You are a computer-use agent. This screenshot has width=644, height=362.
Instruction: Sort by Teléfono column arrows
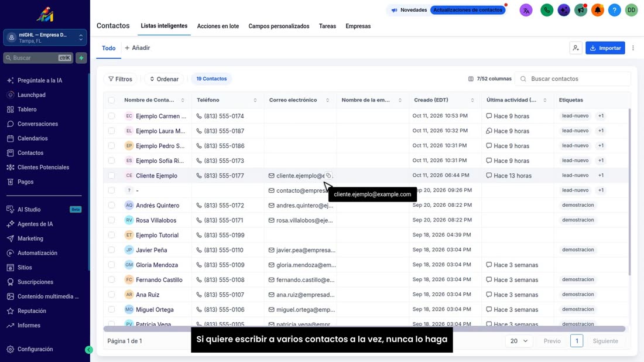pos(255,100)
